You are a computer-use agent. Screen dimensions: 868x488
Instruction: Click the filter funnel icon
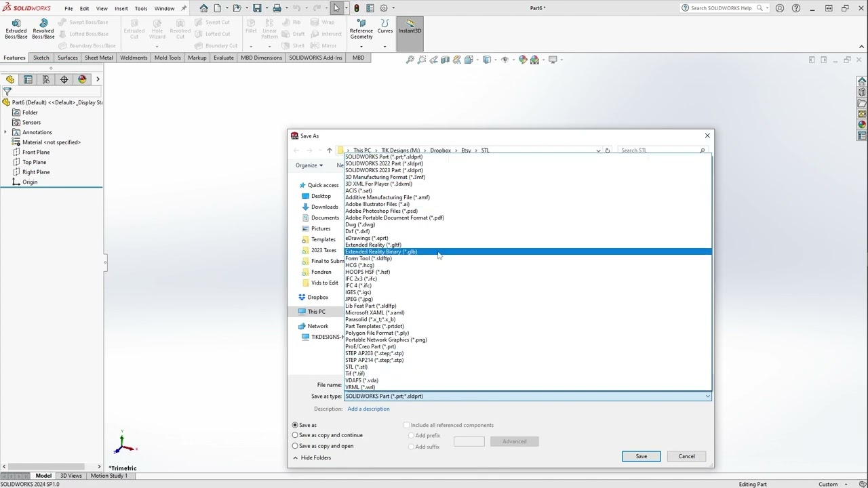coord(7,91)
